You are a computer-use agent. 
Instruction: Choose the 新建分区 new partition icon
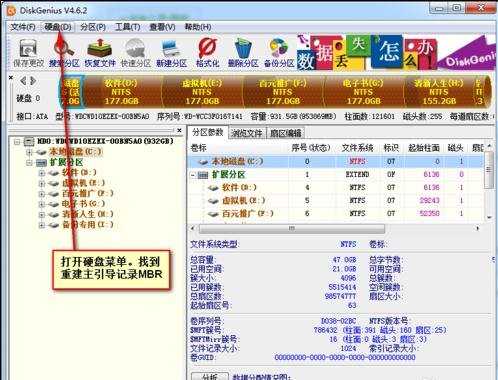[x=171, y=53]
